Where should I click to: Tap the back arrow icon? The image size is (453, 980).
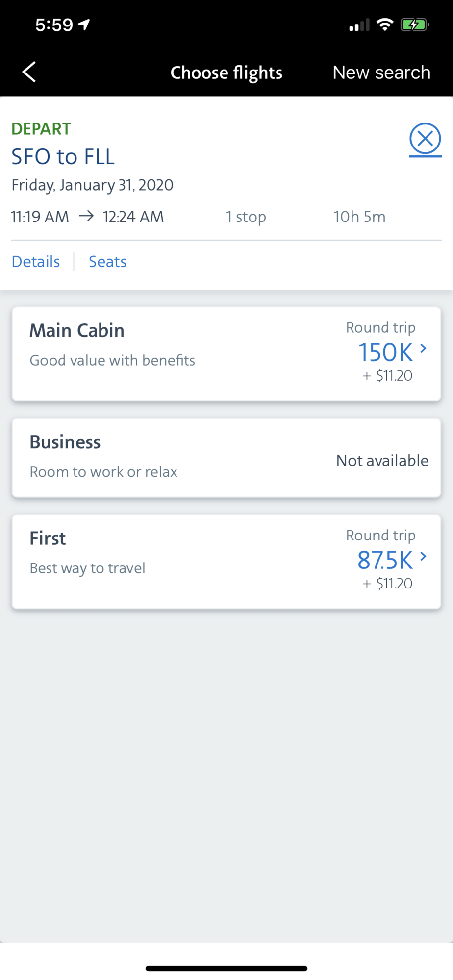tap(29, 72)
